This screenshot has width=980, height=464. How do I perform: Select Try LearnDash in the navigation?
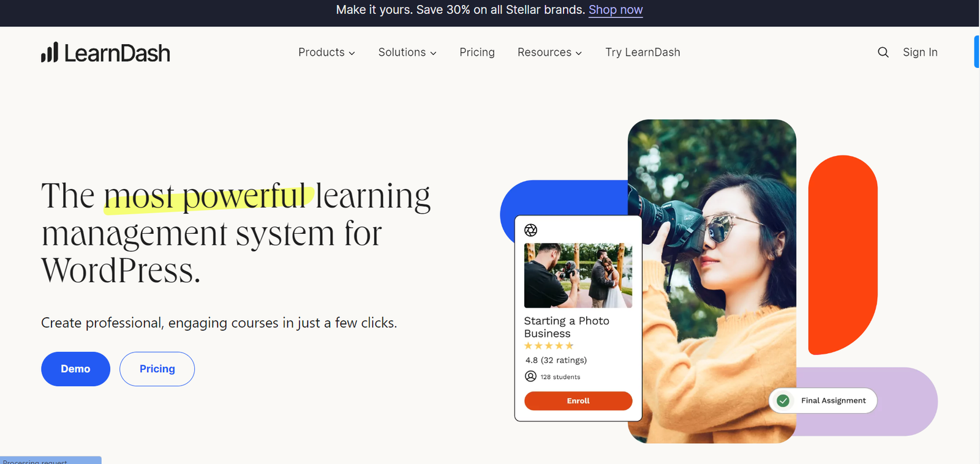(643, 52)
